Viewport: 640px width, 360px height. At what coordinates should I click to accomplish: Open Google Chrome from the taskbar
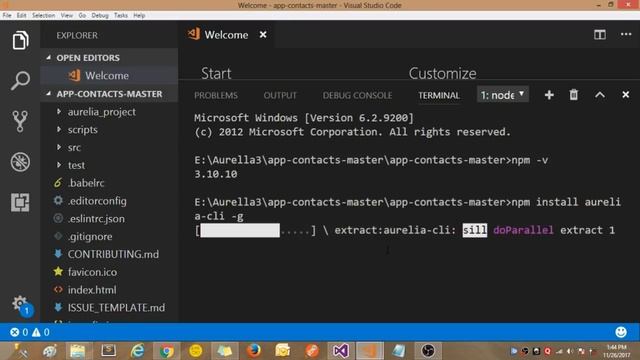[x=166, y=351]
